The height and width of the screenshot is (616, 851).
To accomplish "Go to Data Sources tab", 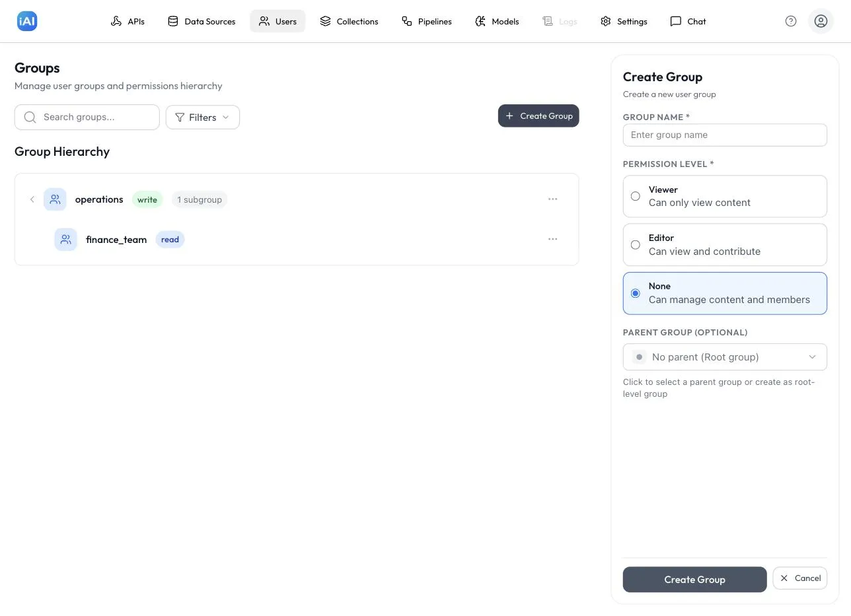I will point(202,21).
